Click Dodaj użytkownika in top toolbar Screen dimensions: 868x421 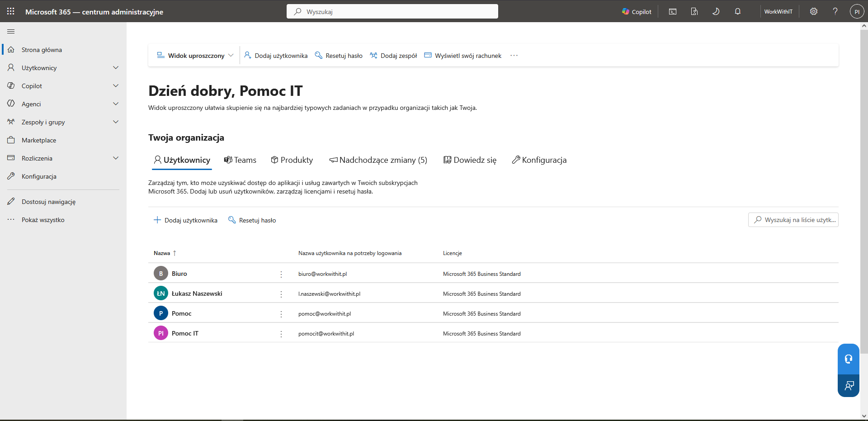click(x=276, y=56)
